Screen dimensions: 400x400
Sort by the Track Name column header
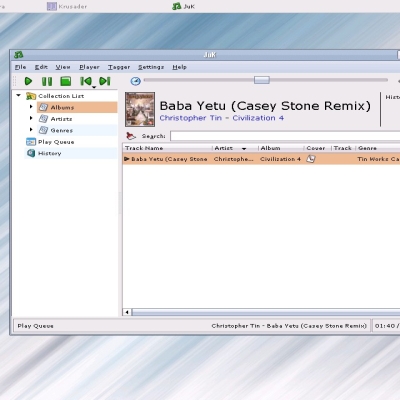168,148
